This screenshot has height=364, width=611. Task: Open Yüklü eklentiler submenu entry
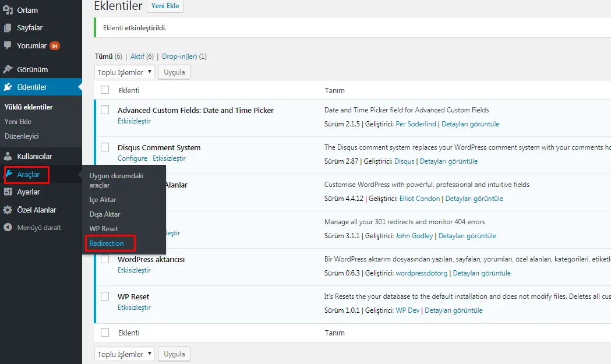click(x=29, y=107)
